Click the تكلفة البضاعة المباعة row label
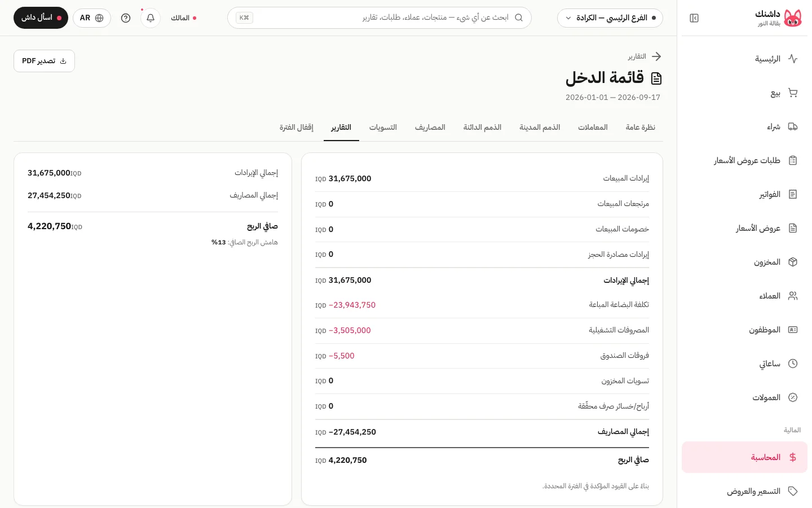This screenshot has width=812, height=508. [619, 305]
